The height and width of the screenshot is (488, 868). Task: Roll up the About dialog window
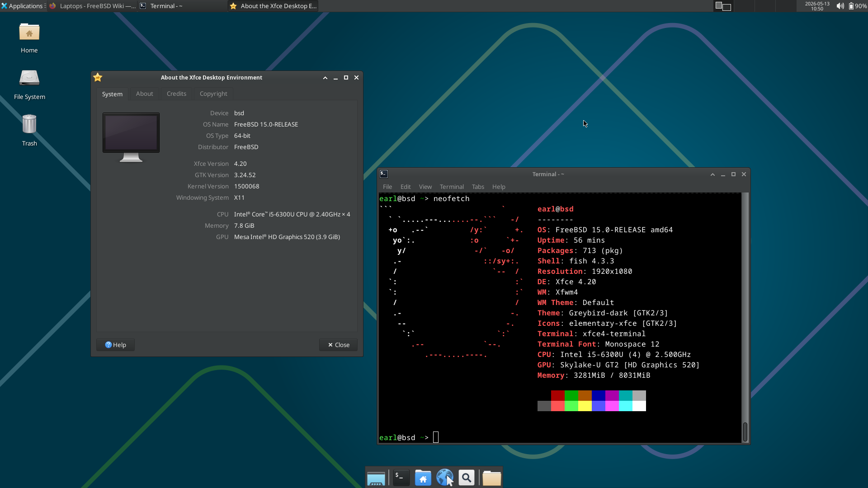click(x=325, y=78)
